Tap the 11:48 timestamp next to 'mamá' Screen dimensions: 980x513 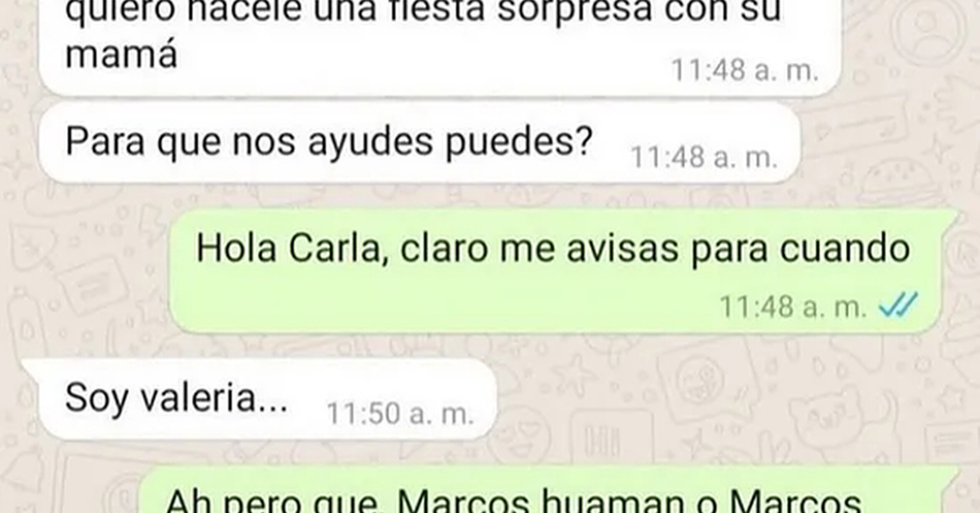click(x=745, y=70)
